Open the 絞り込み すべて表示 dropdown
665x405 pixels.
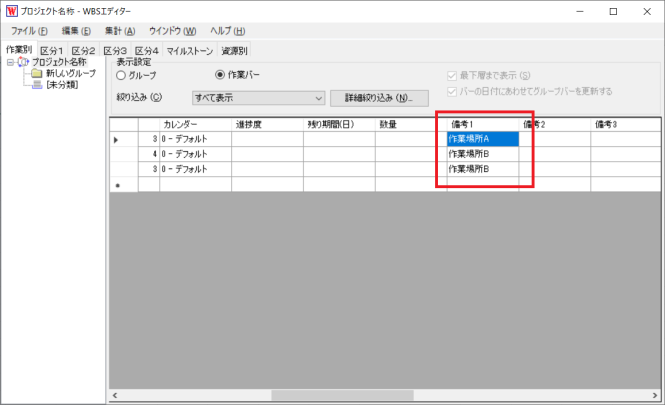coord(319,98)
